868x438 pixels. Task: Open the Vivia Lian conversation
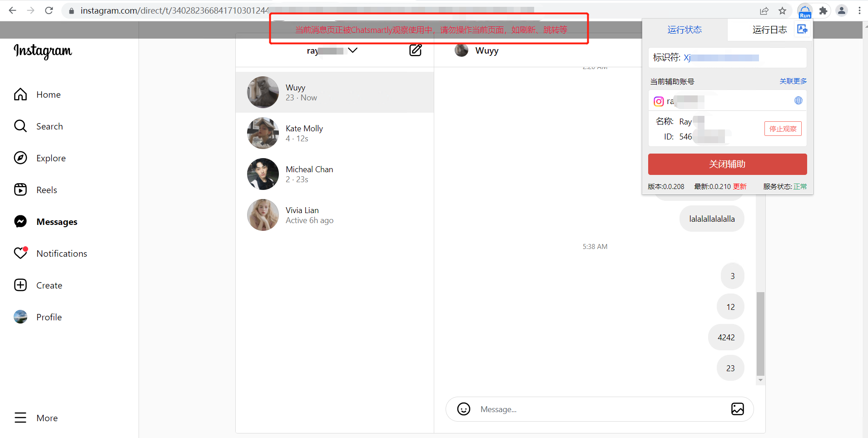click(335, 215)
